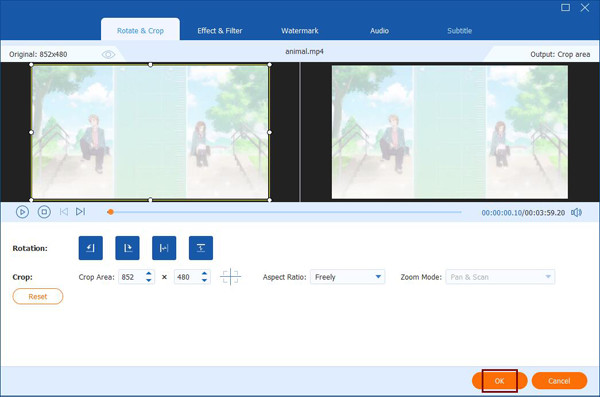
Task: Click the Original: 852x480 label
Action: 38,54
